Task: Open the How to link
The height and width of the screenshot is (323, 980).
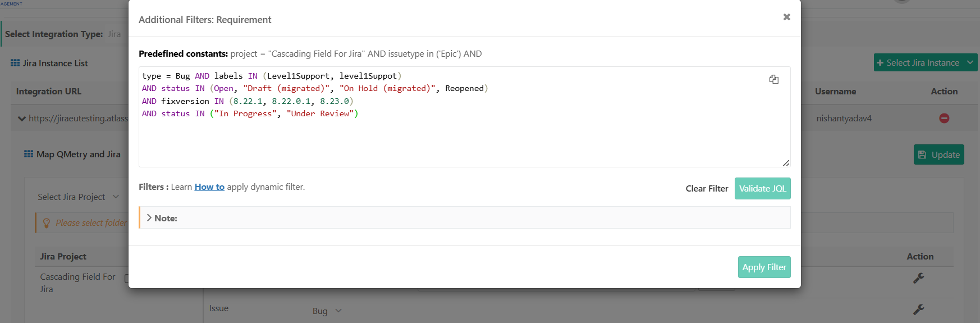Action: [x=209, y=187]
